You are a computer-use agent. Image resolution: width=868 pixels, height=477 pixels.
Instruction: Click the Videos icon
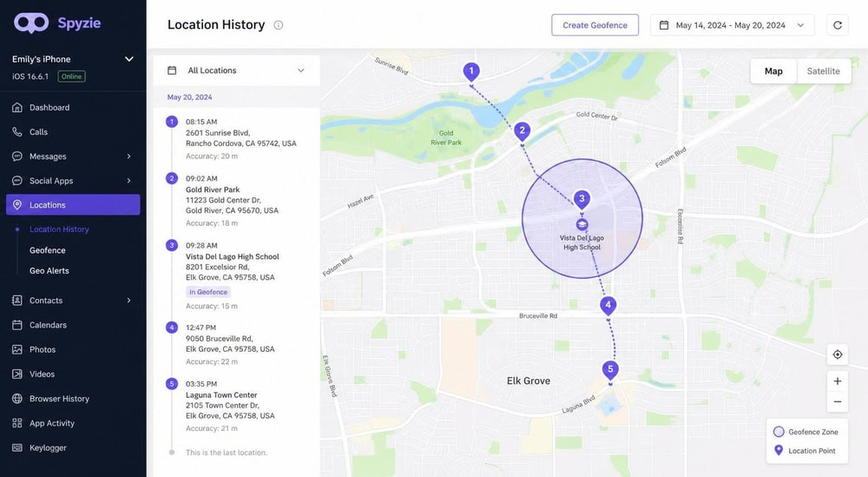(x=17, y=374)
